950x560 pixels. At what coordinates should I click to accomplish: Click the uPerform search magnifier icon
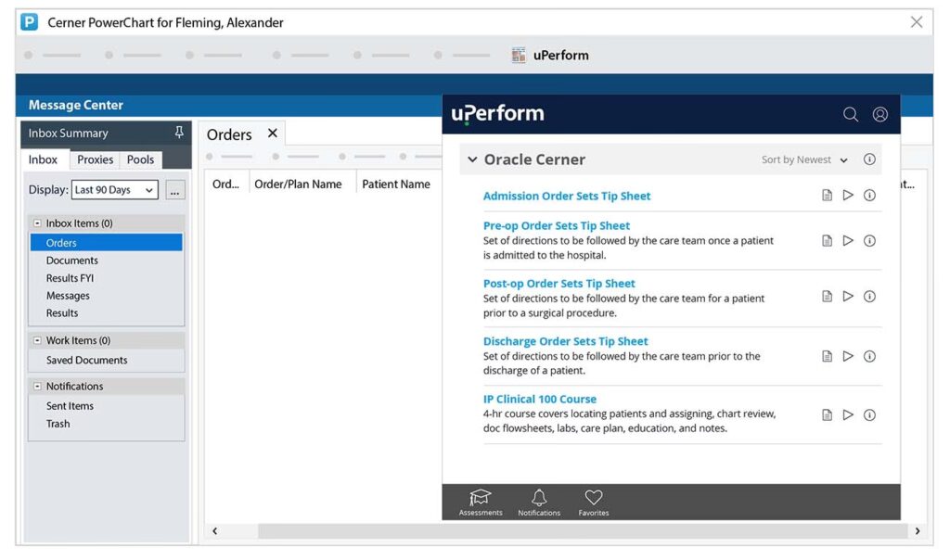(x=850, y=114)
